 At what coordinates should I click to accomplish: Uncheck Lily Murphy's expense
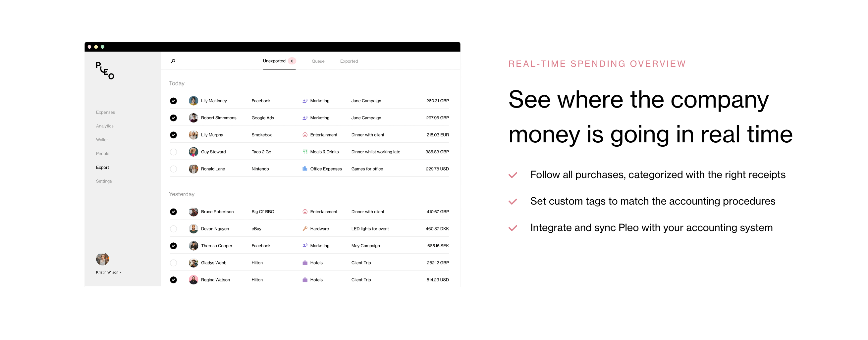coord(174,135)
